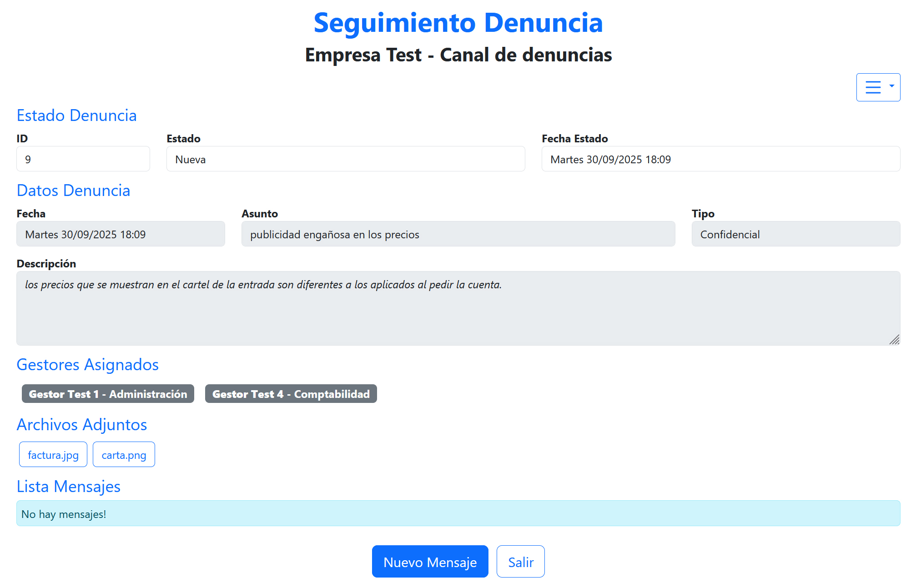The height and width of the screenshot is (588, 921).
Task: Open the hamburger menu at top right
Action: click(874, 87)
